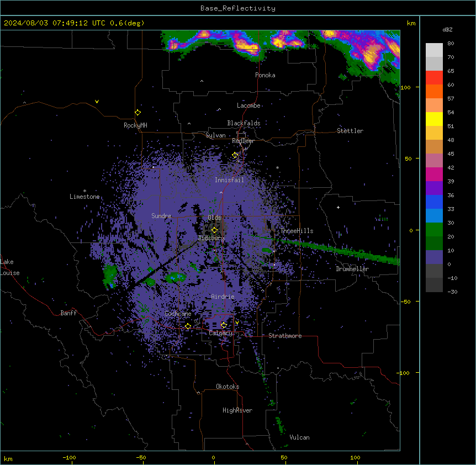Pick the dark gray -10 to -30 legend swatch
This screenshot has width=476, height=465.
click(434, 285)
